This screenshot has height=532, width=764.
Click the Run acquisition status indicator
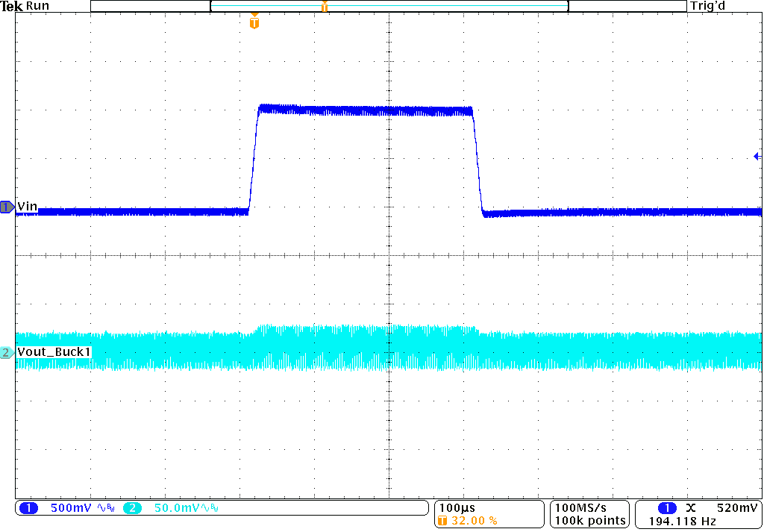pyautogui.click(x=36, y=5)
